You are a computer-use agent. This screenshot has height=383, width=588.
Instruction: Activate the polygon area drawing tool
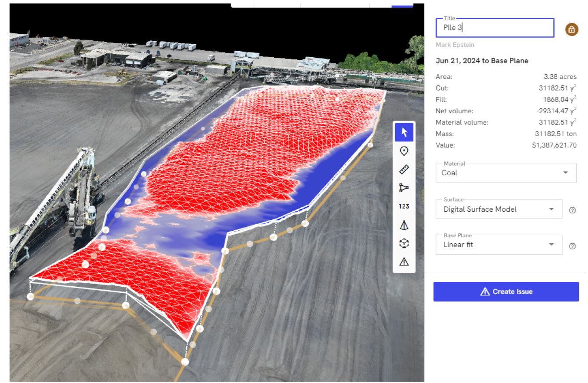coord(404,188)
